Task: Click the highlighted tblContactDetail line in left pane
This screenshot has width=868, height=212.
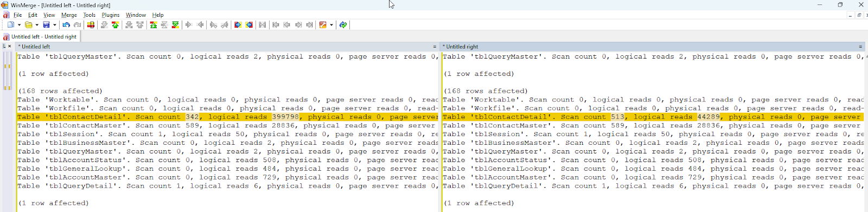Action: point(228,117)
